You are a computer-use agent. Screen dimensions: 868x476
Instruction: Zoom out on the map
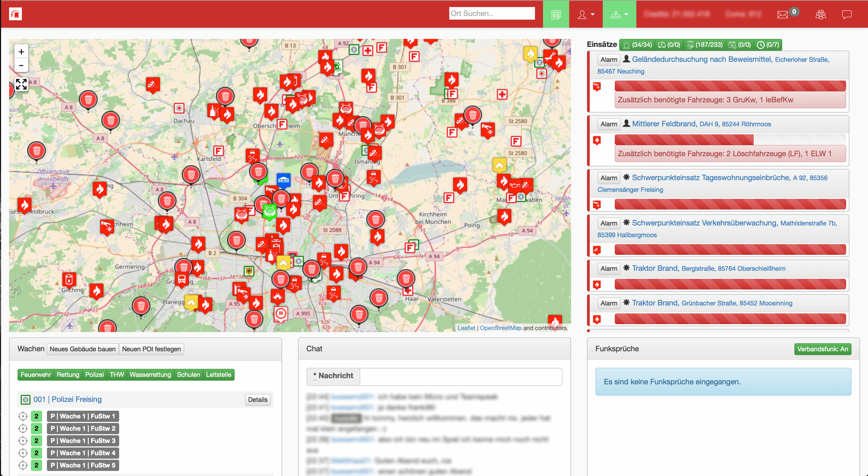[x=21, y=65]
